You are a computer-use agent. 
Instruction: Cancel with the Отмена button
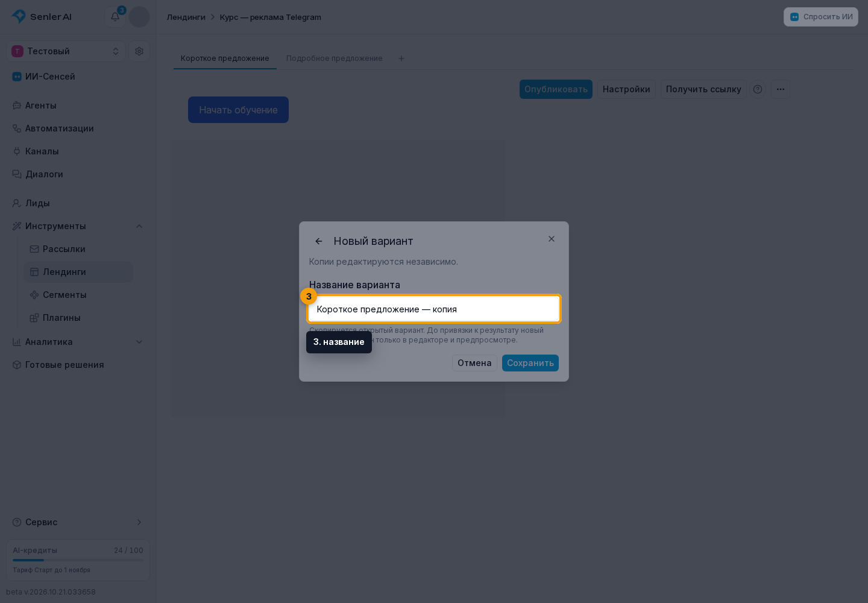pyautogui.click(x=474, y=363)
